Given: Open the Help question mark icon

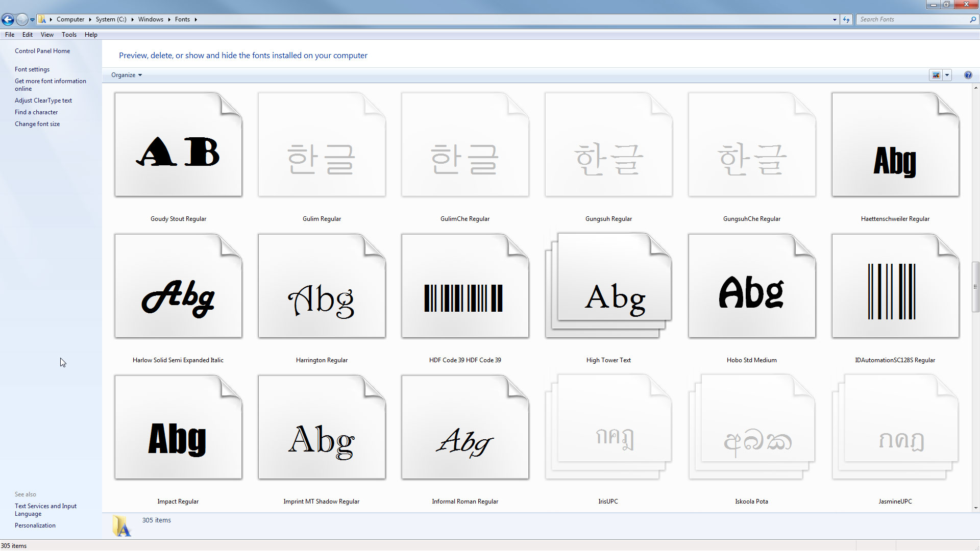Looking at the screenshot, I should coord(968,75).
